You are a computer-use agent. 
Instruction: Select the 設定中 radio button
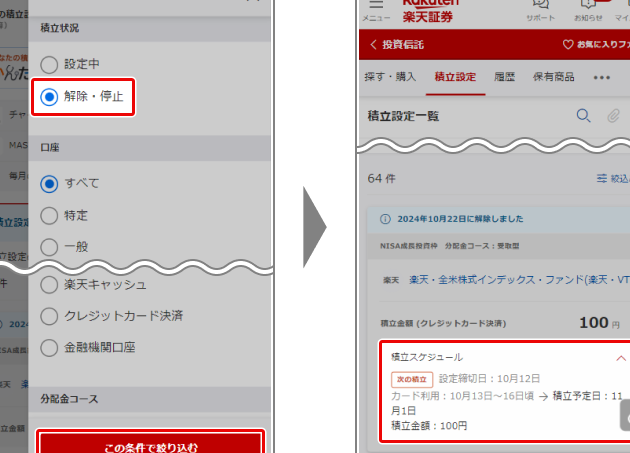coord(49,64)
